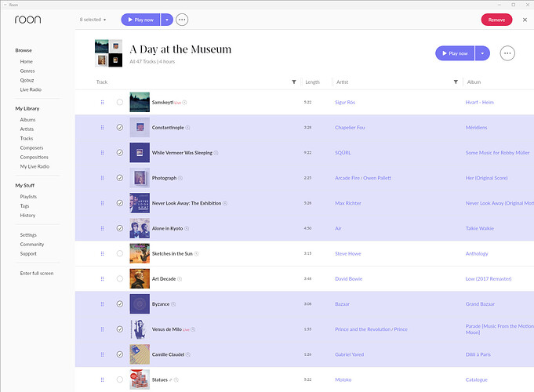This screenshot has height=392, width=534.
Task: Click the Length column header
Action: [312, 82]
